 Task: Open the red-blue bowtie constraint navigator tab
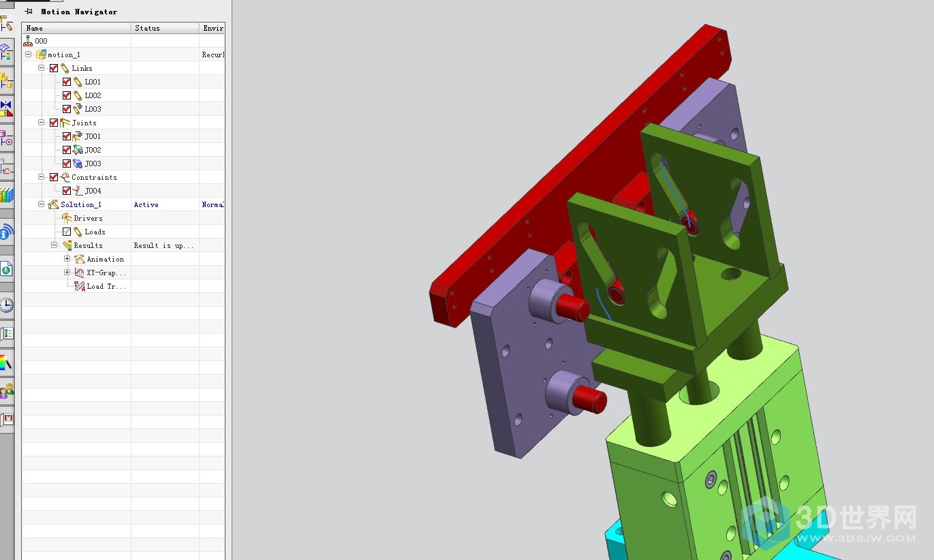point(6,109)
